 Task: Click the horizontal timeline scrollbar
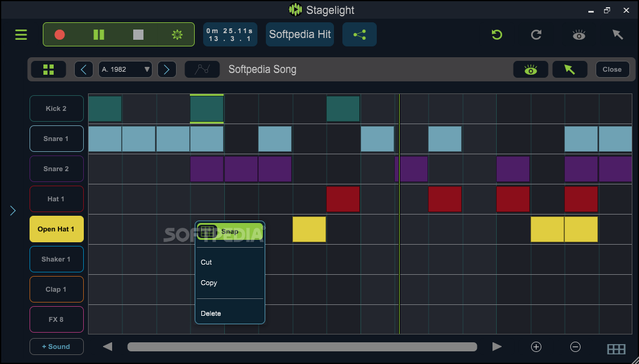pyautogui.click(x=302, y=347)
